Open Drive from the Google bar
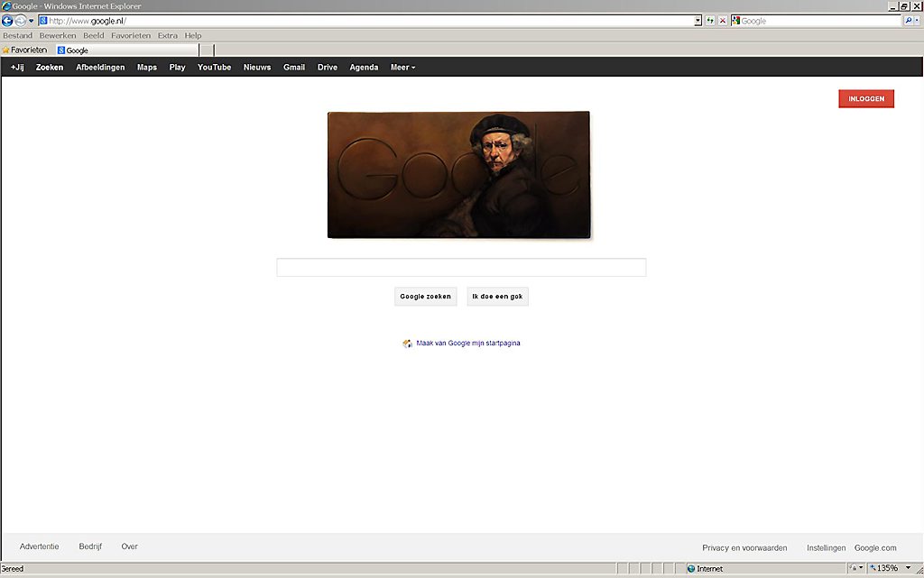Viewport: 924px width, 578px height. (328, 67)
